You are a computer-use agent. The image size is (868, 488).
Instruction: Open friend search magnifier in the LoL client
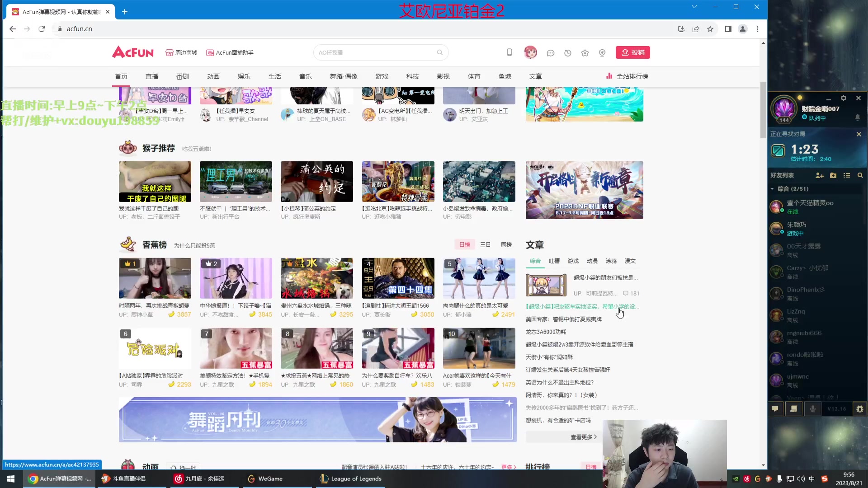(860, 175)
